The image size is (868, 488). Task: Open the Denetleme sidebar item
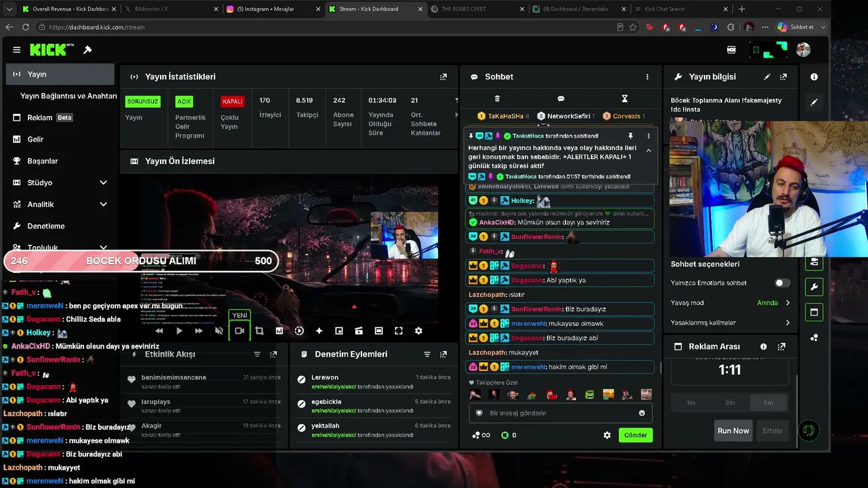click(x=60, y=226)
